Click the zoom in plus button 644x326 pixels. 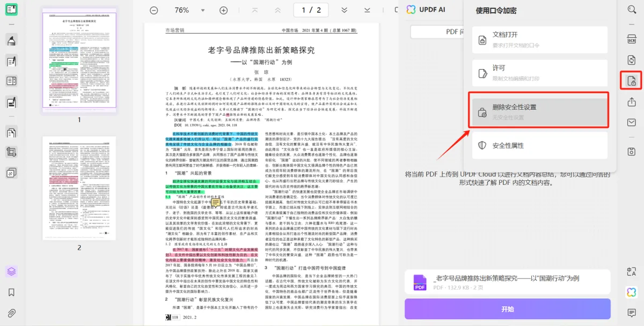coord(224,10)
